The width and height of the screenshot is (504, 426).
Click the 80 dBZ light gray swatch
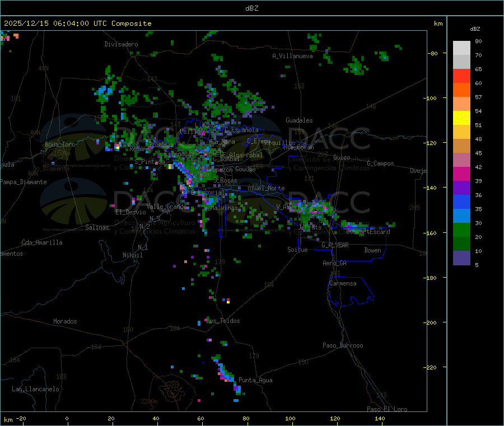(x=461, y=48)
